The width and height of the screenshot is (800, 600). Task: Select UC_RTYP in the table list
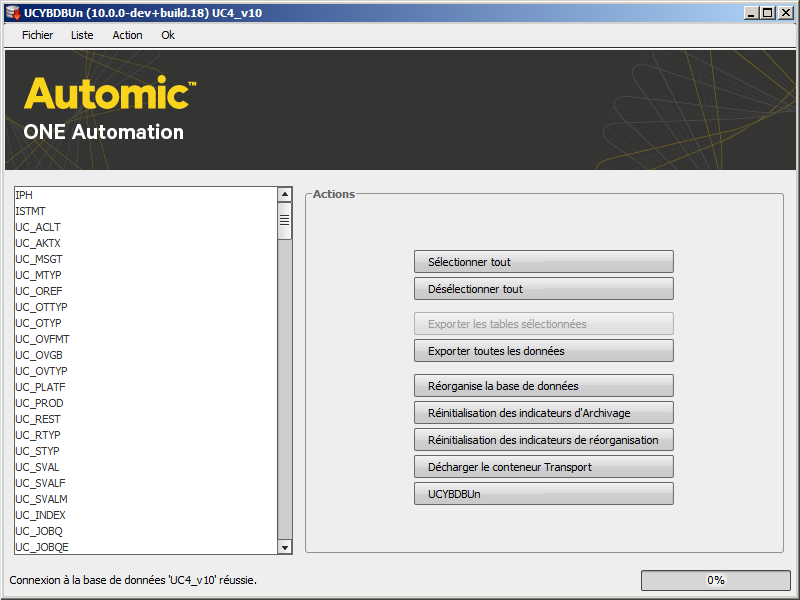[x=146, y=435]
